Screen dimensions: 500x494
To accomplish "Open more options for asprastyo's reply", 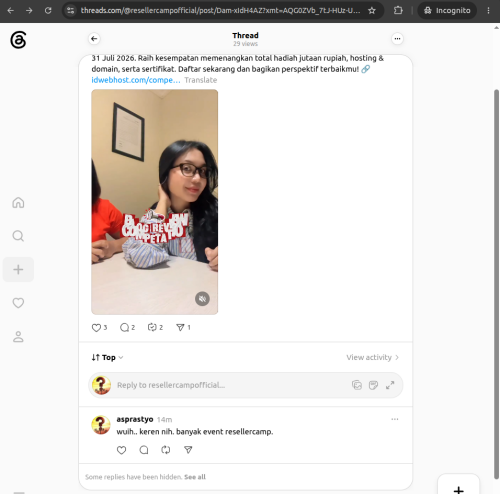I will tap(395, 419).
